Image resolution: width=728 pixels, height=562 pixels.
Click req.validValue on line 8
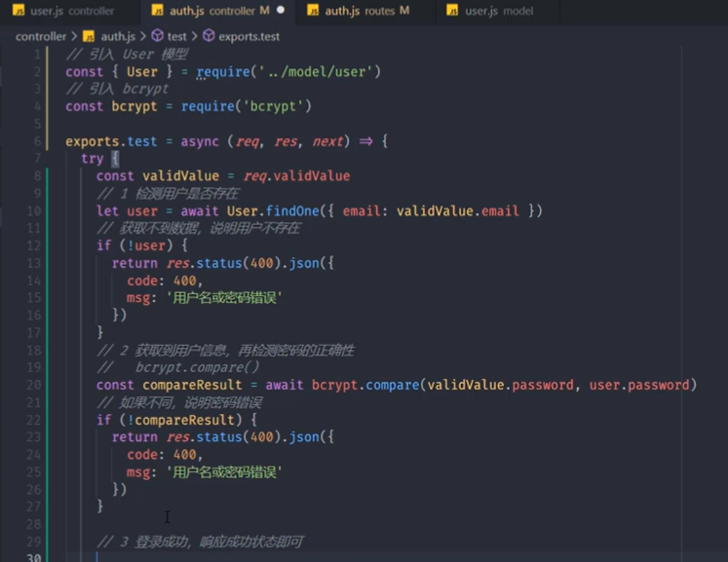point(296,176)
